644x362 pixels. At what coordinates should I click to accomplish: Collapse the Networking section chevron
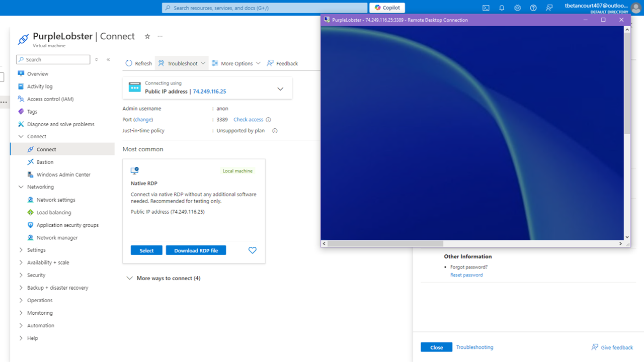pos(21,187)
